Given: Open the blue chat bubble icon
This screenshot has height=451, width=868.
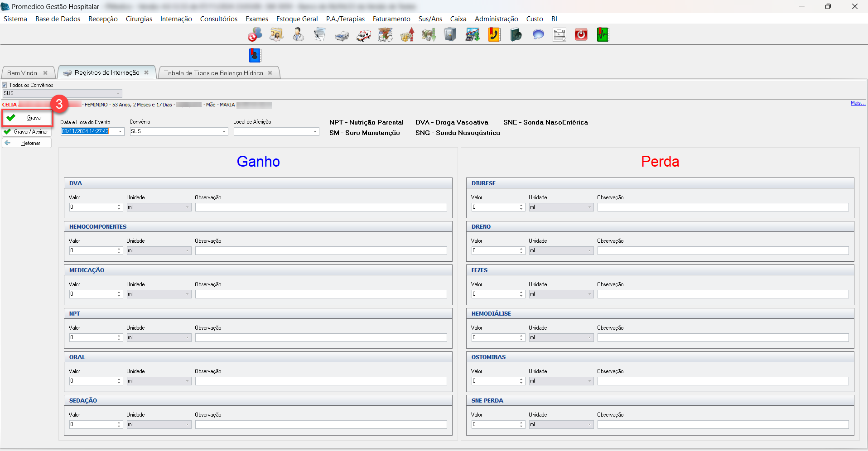Looking at the screenshot, I should pyautogui.click(x=538, y=35).
